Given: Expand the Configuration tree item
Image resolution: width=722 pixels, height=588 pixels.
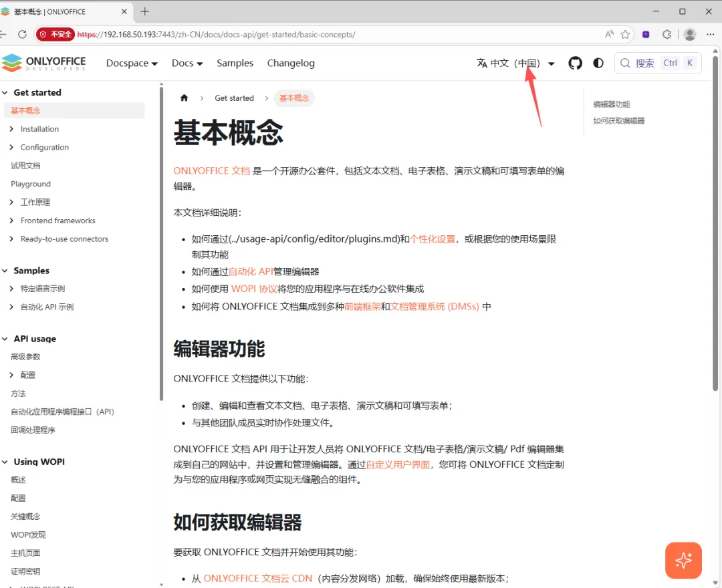Looking at the screenshot, I should coord(11,147).
